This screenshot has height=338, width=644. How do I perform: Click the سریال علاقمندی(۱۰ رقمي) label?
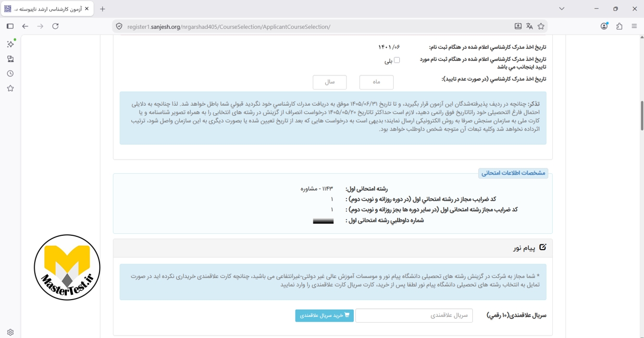pos(517,315)
